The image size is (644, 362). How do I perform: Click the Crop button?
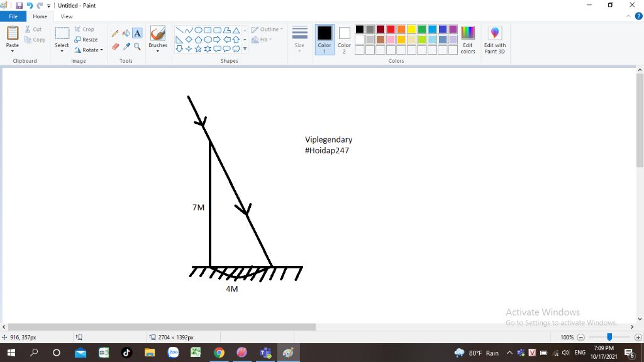tap(84, 29)
